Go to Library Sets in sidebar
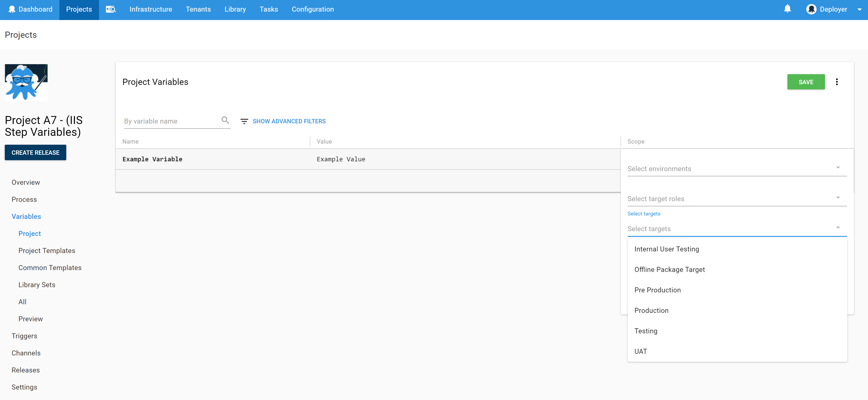 click(37, 284)
